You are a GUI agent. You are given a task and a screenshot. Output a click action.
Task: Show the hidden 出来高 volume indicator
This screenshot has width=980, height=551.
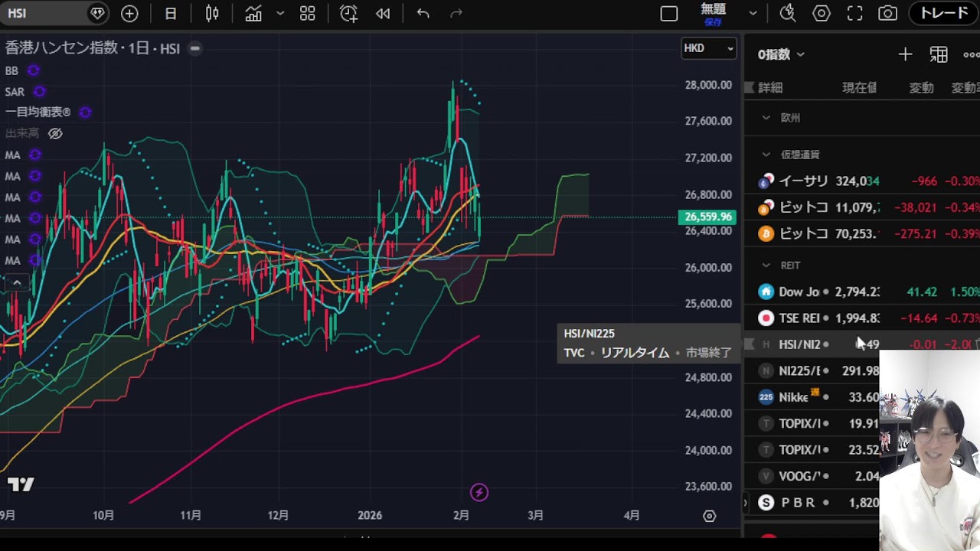(55, 134)
